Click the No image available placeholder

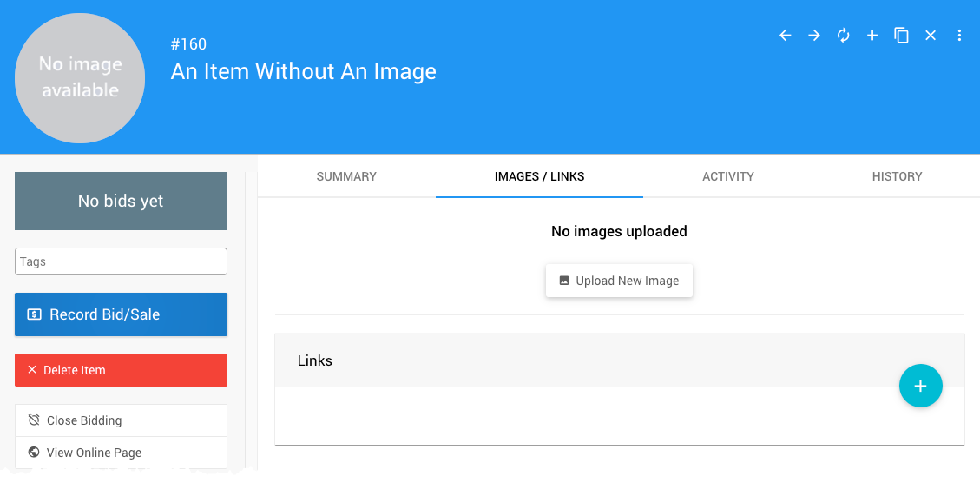point(80,78)
